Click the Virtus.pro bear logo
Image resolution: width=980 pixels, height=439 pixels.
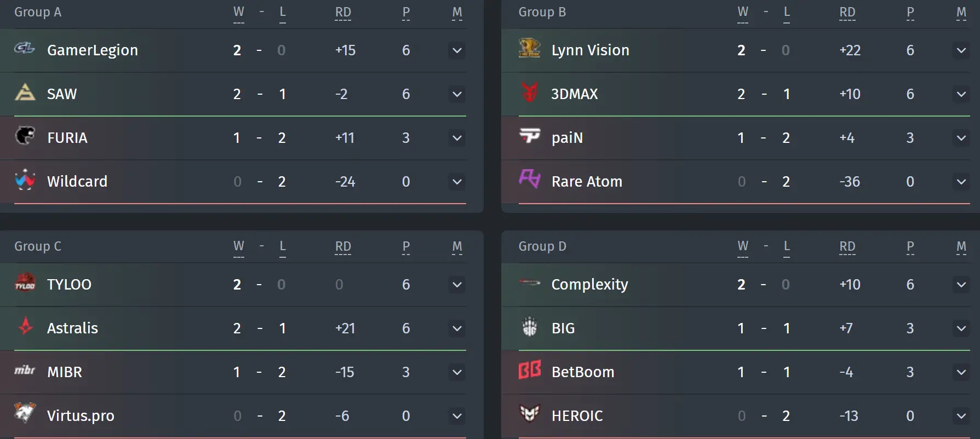coord(25,413)
